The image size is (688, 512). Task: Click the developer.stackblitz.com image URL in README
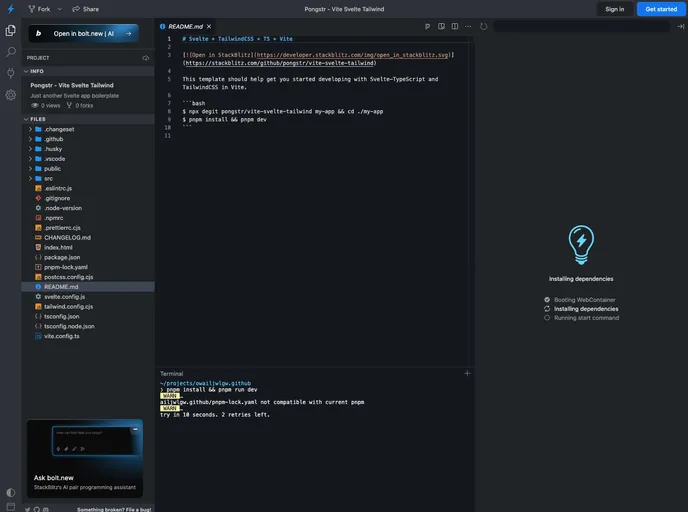[352, 55]
